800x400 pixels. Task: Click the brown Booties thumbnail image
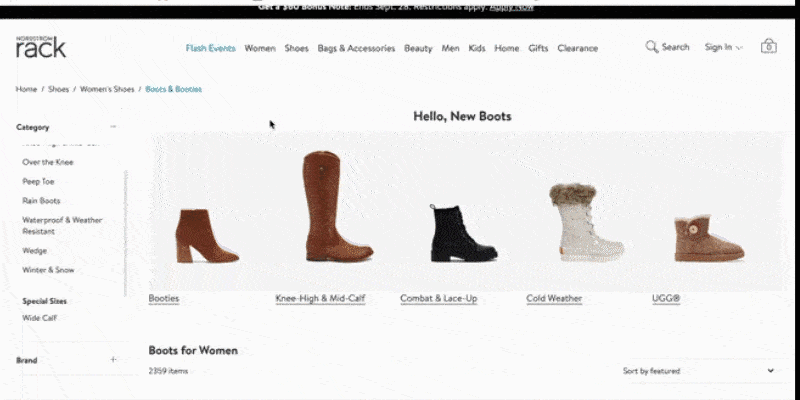point(207,236)
